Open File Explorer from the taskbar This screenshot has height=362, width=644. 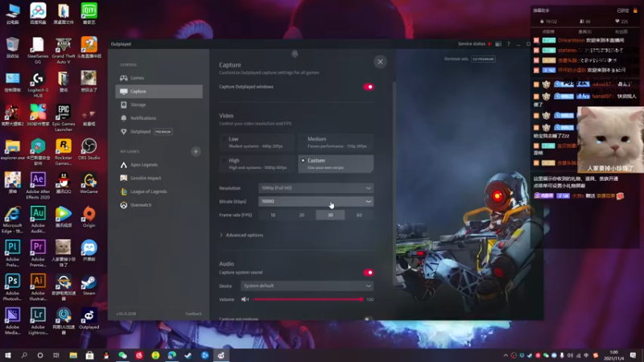[73, 356]
